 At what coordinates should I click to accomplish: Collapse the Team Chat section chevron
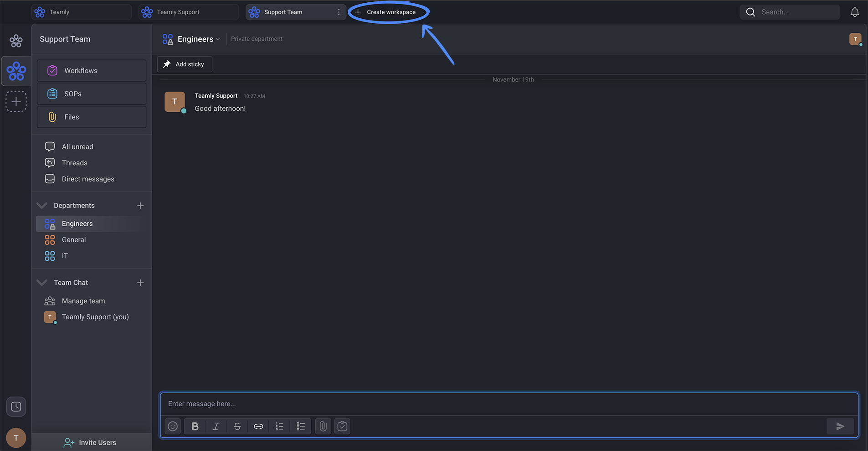42,283
